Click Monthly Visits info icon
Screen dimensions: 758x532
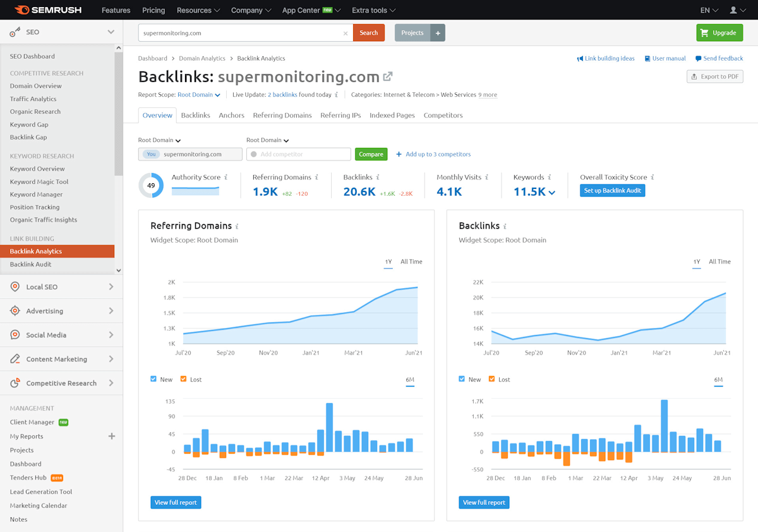[x=486, y=178]
